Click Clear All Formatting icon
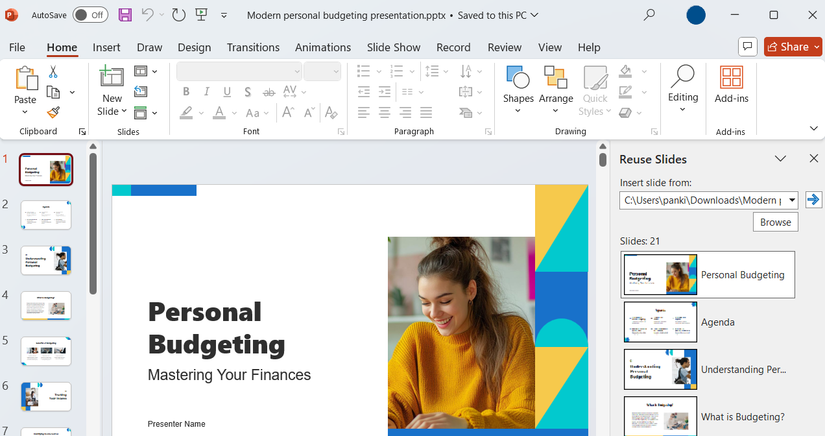This screenshot has height=436, width=825. (331, 112)
